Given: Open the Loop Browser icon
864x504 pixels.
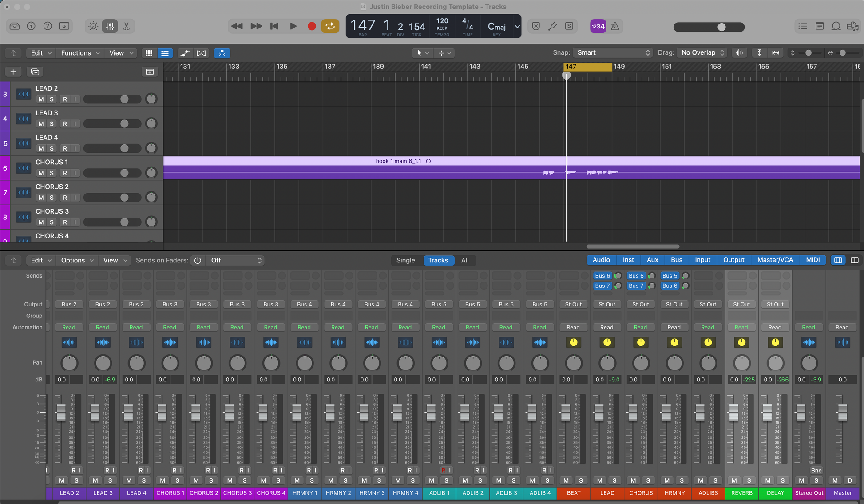Looking at the screenshot, I should point(836,26).
